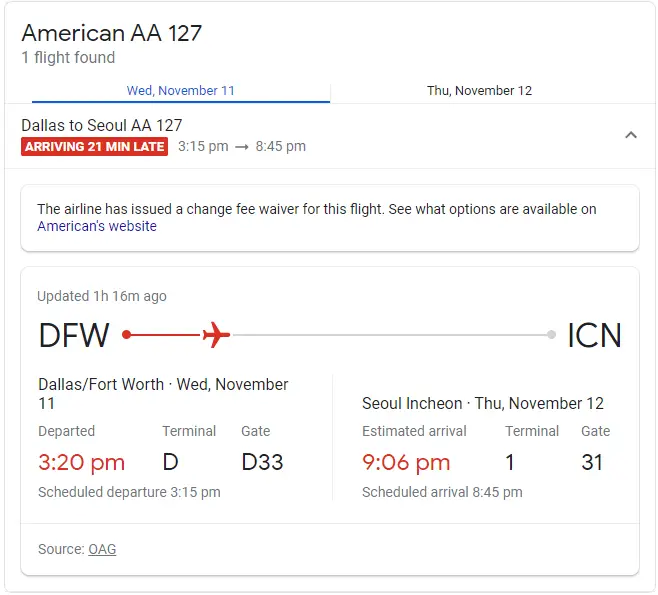The height and width of the screenshot is (595, 658).
Task: Click the arrival gate 31 value
Action: click(x=592, y=462)
